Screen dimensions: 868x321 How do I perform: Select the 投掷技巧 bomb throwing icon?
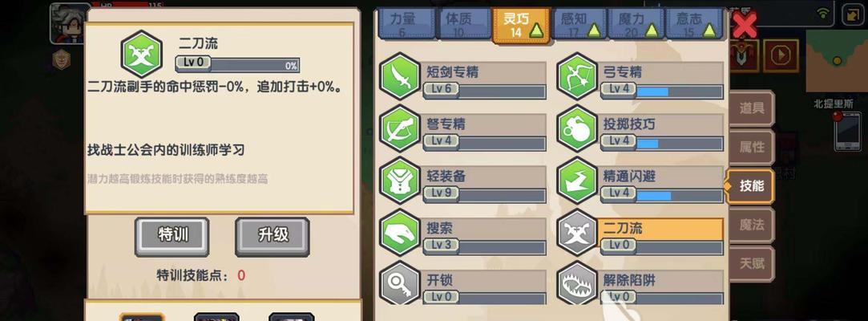point(577,129)
